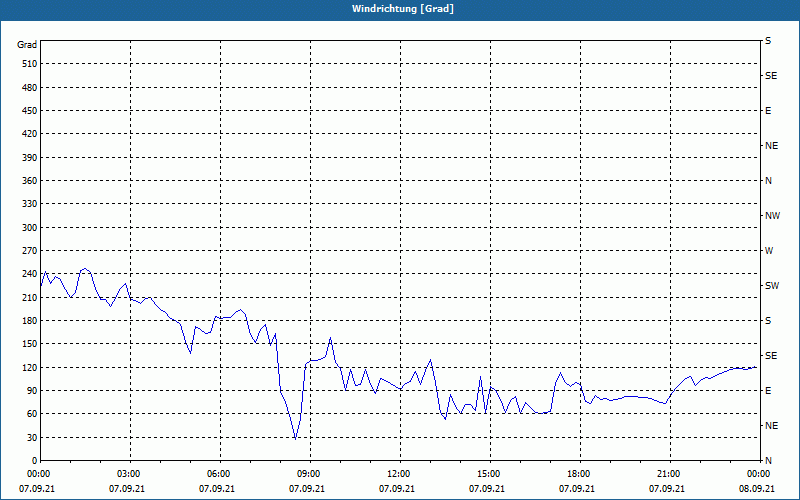Click the S compass label level with 180
This screenshot has height=500, width=800.
[x=768, y=321]
